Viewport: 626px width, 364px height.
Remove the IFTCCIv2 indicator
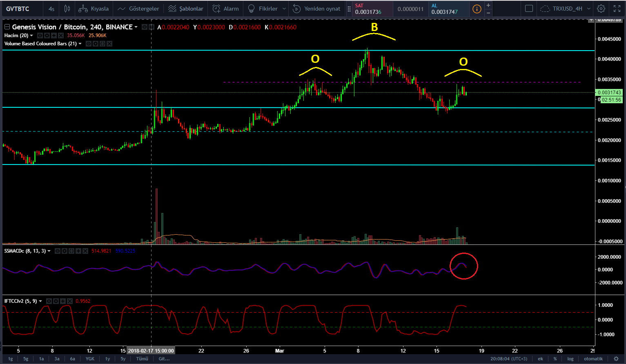coord(70,301)
